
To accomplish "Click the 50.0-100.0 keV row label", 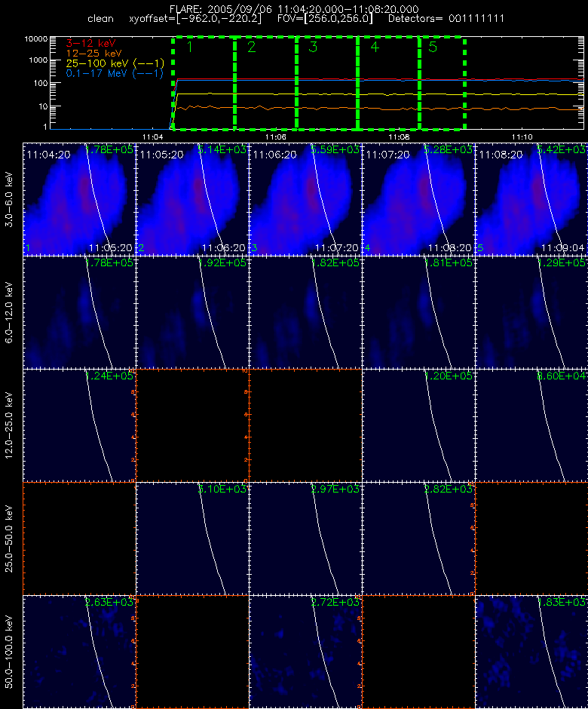I will point(8,652).
